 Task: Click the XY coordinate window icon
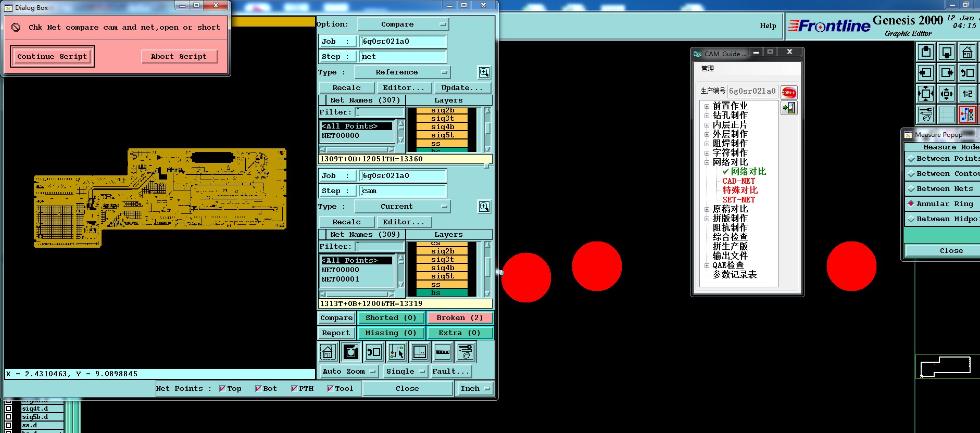420,352
